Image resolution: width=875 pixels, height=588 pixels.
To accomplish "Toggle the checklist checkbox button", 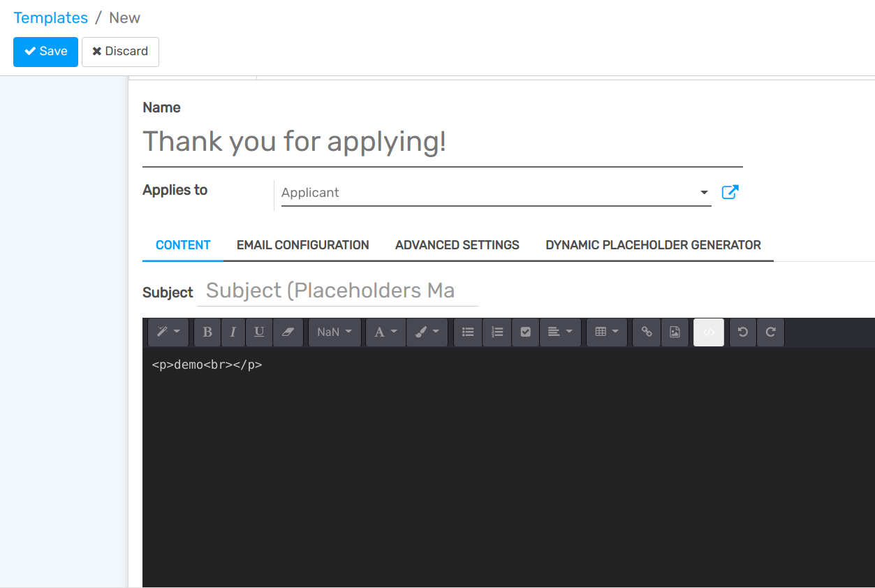I will click(526, 332).
